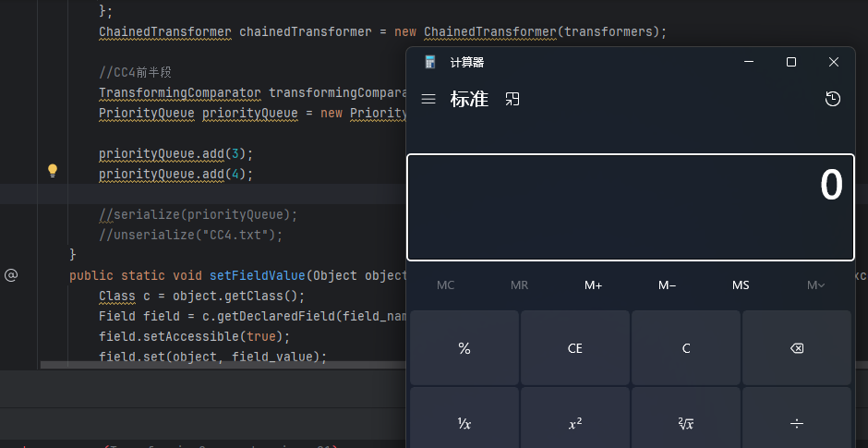868x448 pixels.
Task: Click the MS memory store button
Action: click(x=741, y=285)
